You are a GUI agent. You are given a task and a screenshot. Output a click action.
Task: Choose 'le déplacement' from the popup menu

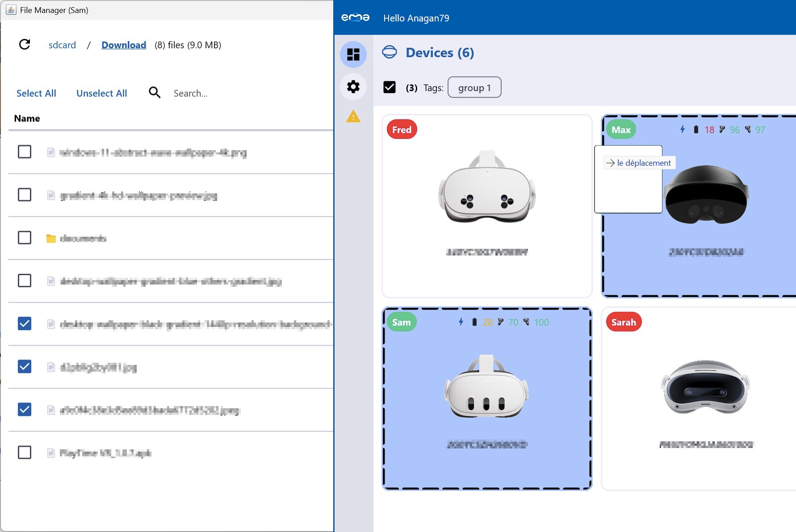coord(639,163)
